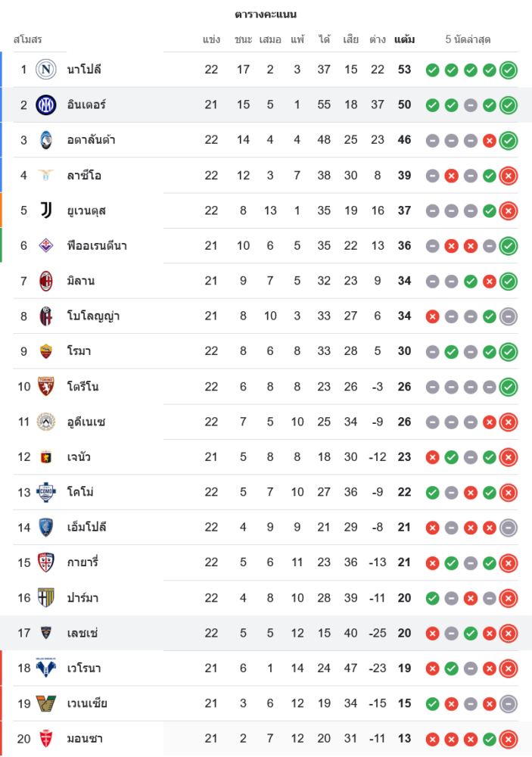Click the Fiorentina club crest
This screenshot has height=757, width=532.
46,245
